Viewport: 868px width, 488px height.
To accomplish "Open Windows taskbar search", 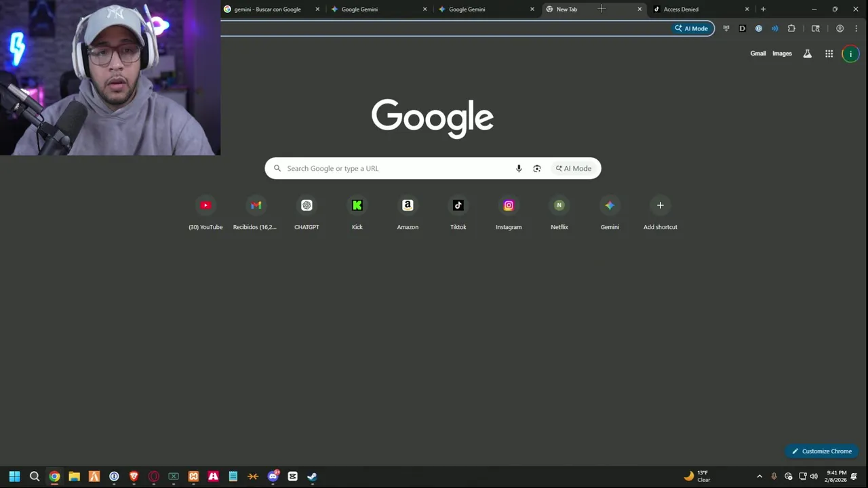I will pyautogui.click(x=35, y=476).
